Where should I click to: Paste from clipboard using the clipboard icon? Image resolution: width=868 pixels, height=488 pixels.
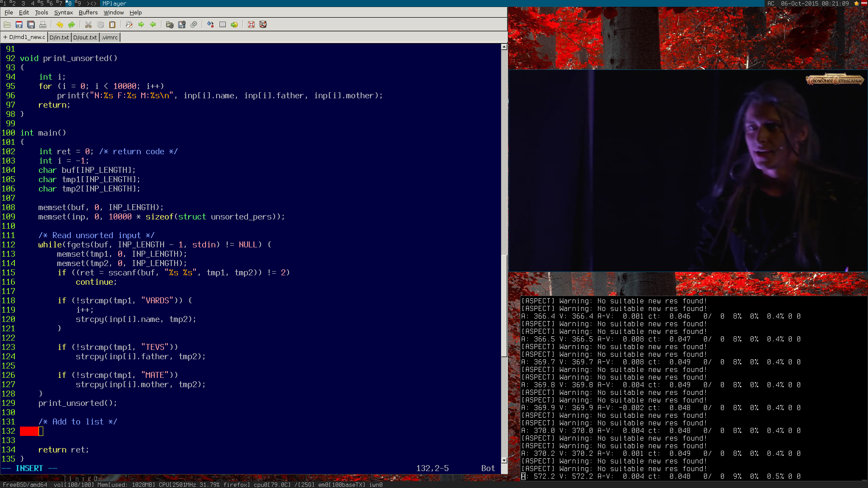(112, 25)
